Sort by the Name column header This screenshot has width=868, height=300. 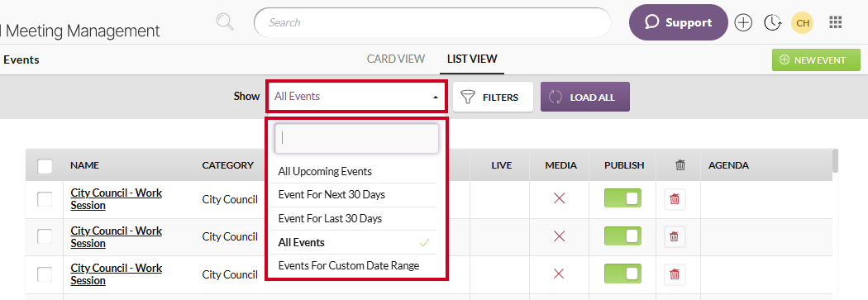[84, 165]
